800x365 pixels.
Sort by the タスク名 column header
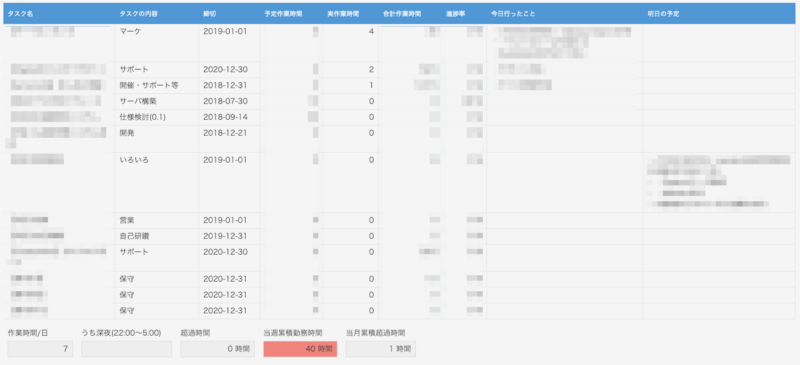[20, 14]
